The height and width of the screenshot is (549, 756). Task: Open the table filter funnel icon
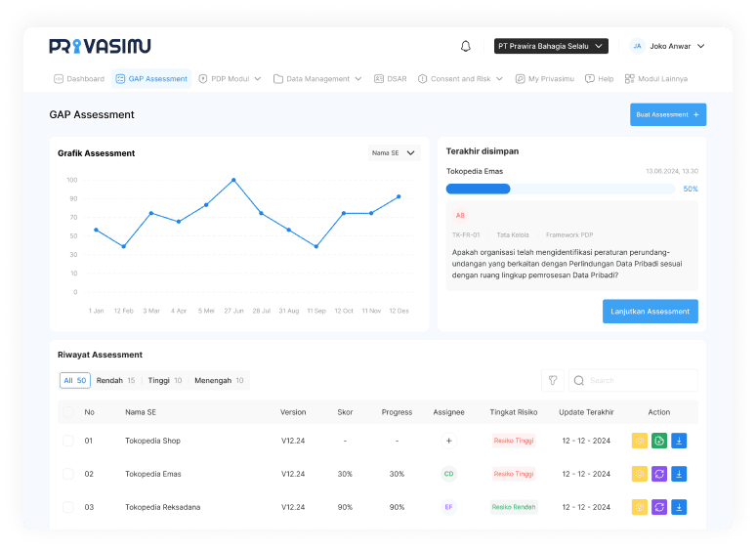pos(553,380)
